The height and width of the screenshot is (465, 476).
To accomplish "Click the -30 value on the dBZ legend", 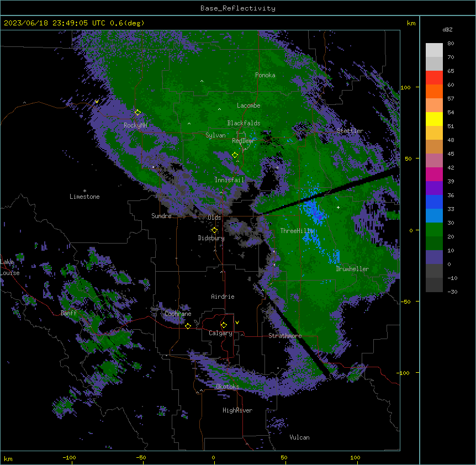I will click(x=452, y=292).
